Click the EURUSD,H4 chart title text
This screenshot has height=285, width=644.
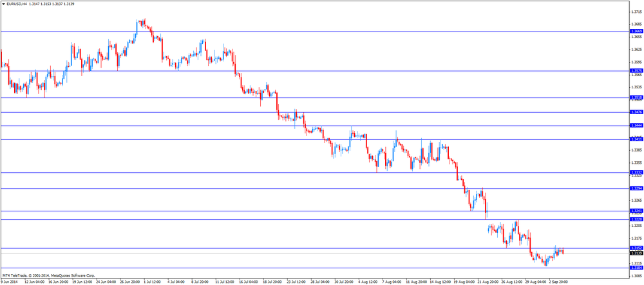pos(17,4)
